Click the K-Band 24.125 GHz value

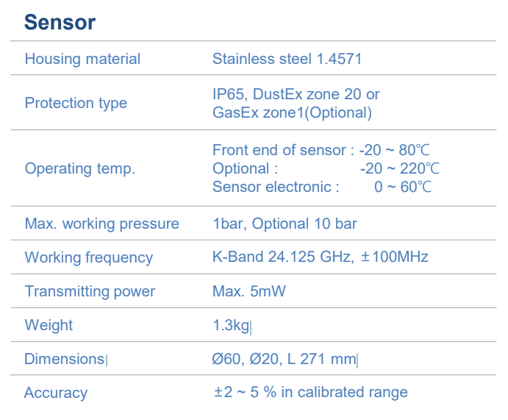(320, 257)
